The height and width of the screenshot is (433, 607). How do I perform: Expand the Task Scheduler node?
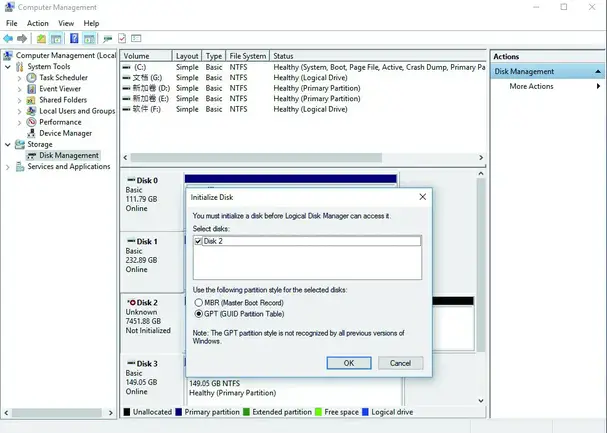[x=19, y=78]
